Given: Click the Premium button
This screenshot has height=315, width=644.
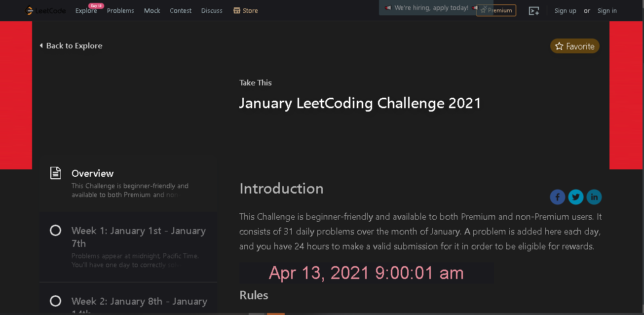Looking at the screenshot, I should pyautogui.click(x=496, y=10).
